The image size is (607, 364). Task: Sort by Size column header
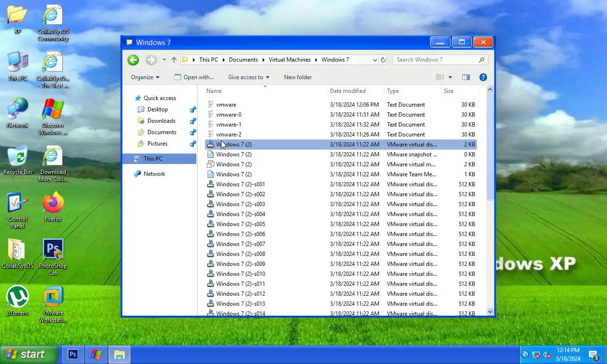point(460,91)
